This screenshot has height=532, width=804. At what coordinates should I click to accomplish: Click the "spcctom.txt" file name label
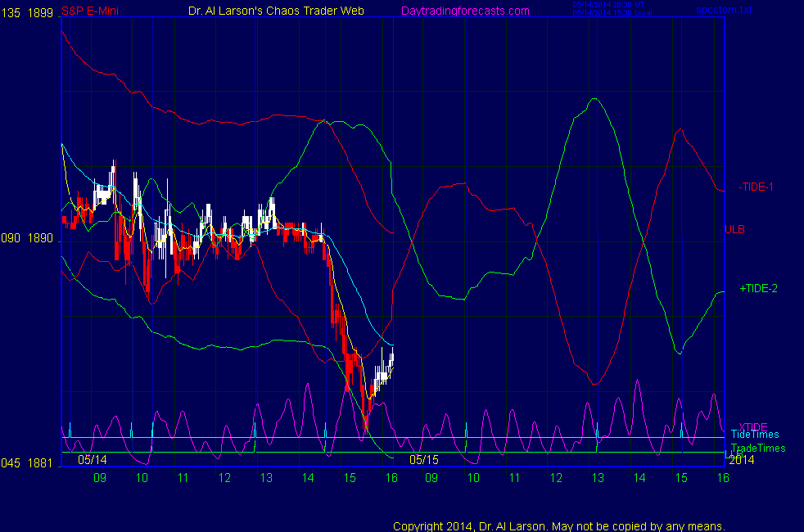point(724,10)
